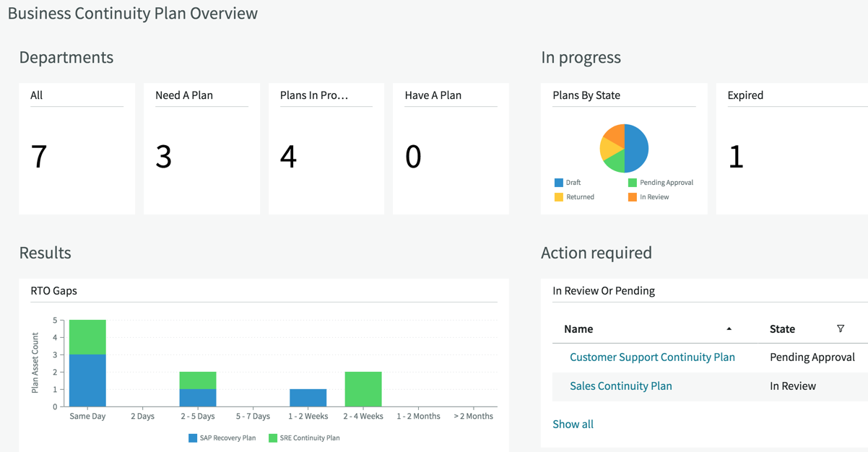Click the In Review Or Pending title
The height and width of the screenshot is (452, 868).
604,291
